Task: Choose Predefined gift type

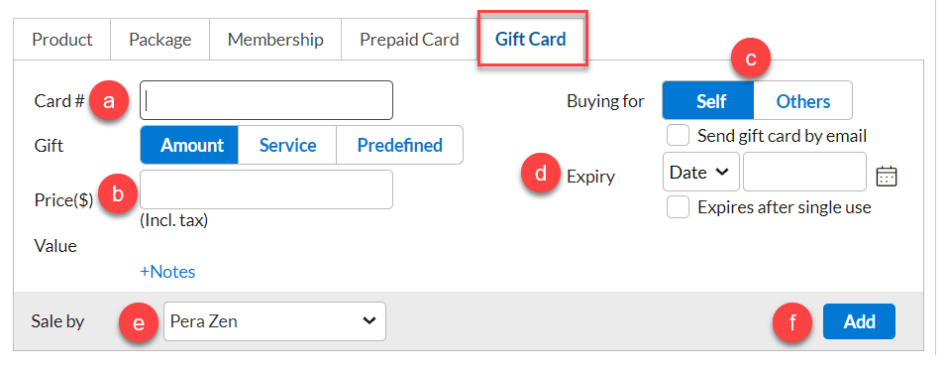Action: pyautogui.click(x=400, y=145)
